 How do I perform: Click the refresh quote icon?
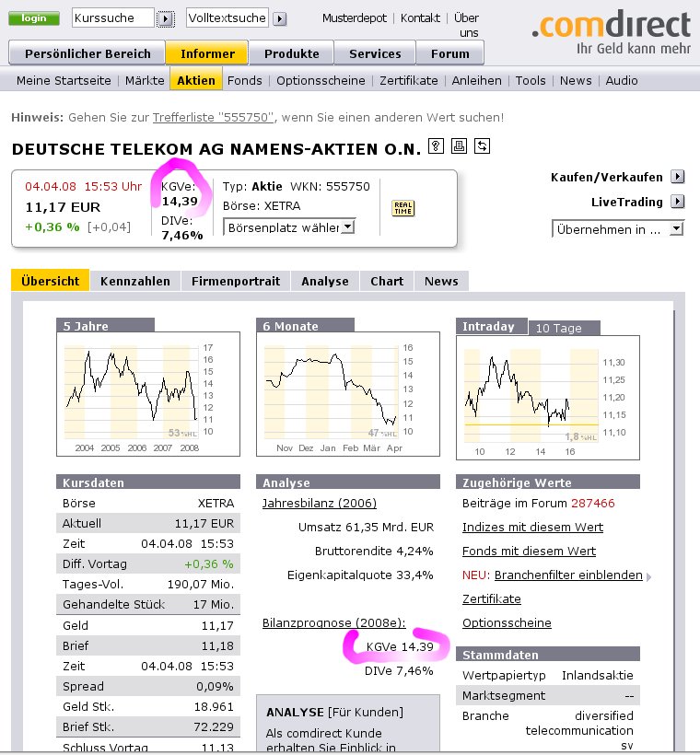[482, 145]
